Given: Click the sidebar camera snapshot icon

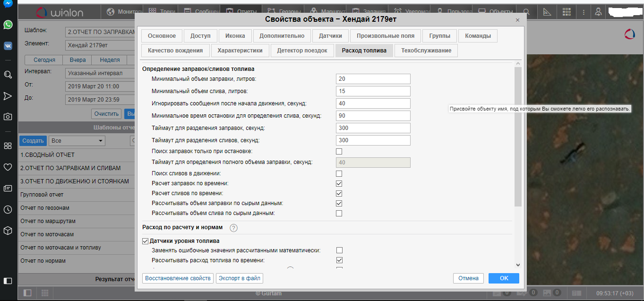Looking at the screenshot, I should coord(8,116).
